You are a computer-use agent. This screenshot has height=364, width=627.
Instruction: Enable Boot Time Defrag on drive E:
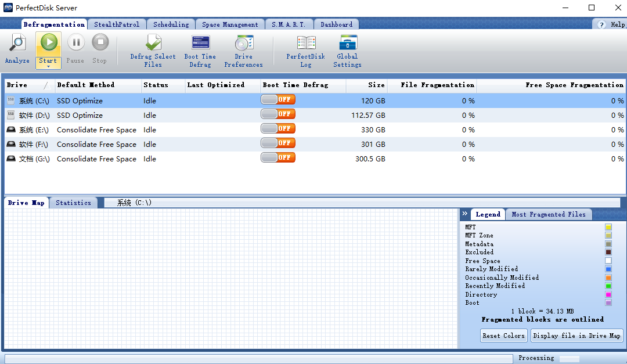click(x=278, y=129)
